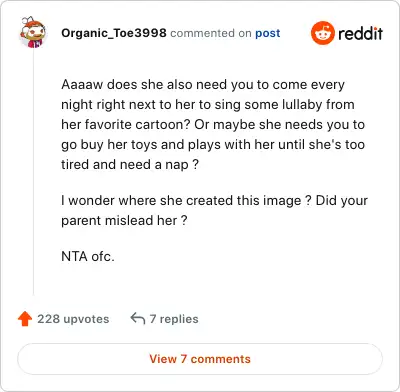Click the line beginning "go buy her toys"
This screenshot has width=400, height=392.
point(213,145)
